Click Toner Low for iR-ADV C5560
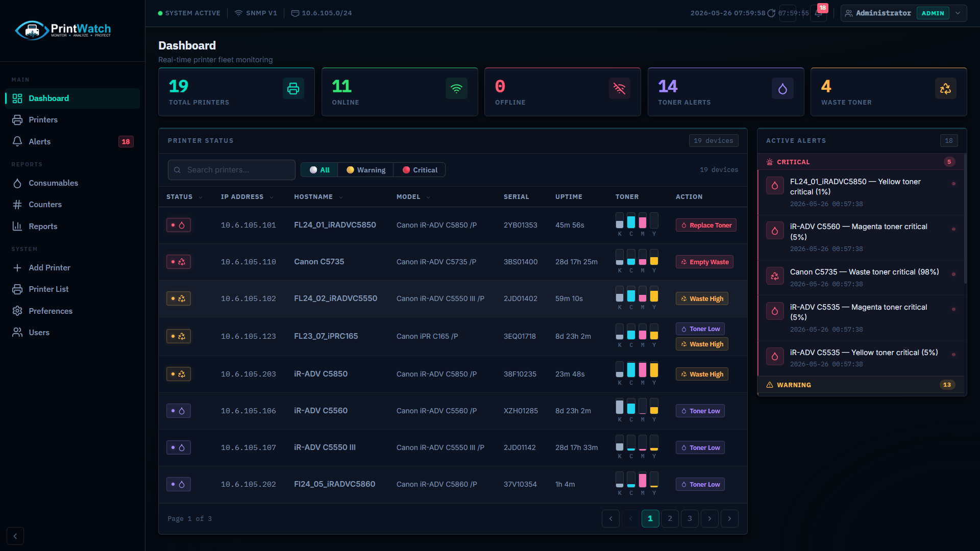The height and width of the screenshot is (551, 980). coord(700,411)
